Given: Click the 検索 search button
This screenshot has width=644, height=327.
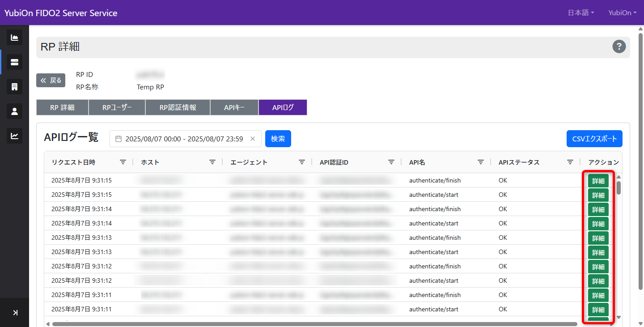Looking at the screenshot, I should [278, 139].
